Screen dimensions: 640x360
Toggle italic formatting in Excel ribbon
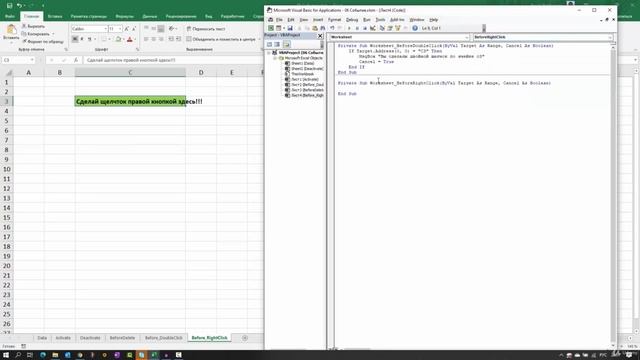coord(82,39)
